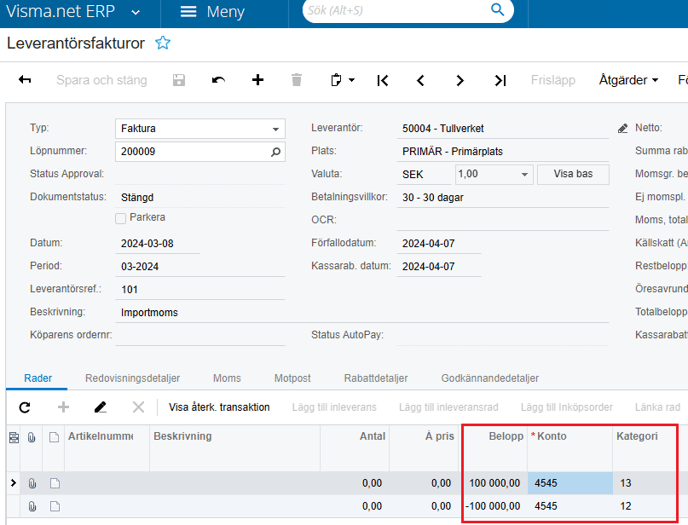Toggle the Parkera checkbox

120,218
